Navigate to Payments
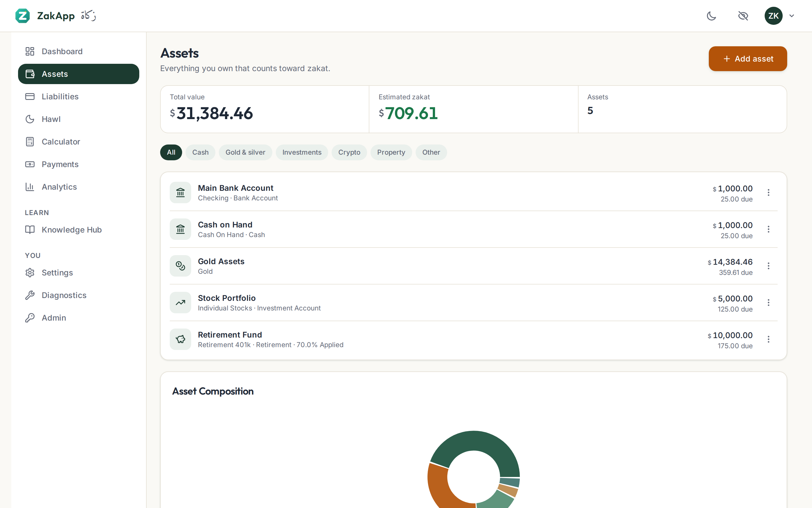The width and height of the screenshot is (812, 508). click(78, 164)
